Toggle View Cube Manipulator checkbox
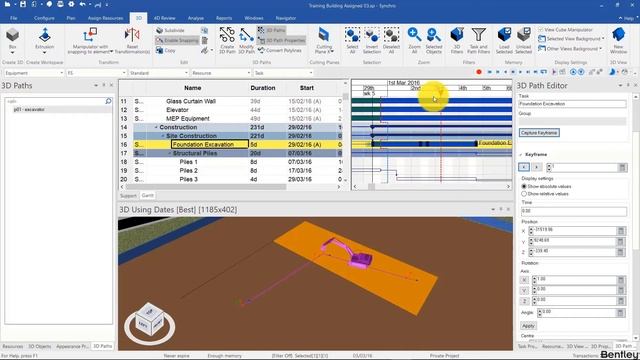The width and height of the screenshot is (640, 360). [x=541, y=30]
